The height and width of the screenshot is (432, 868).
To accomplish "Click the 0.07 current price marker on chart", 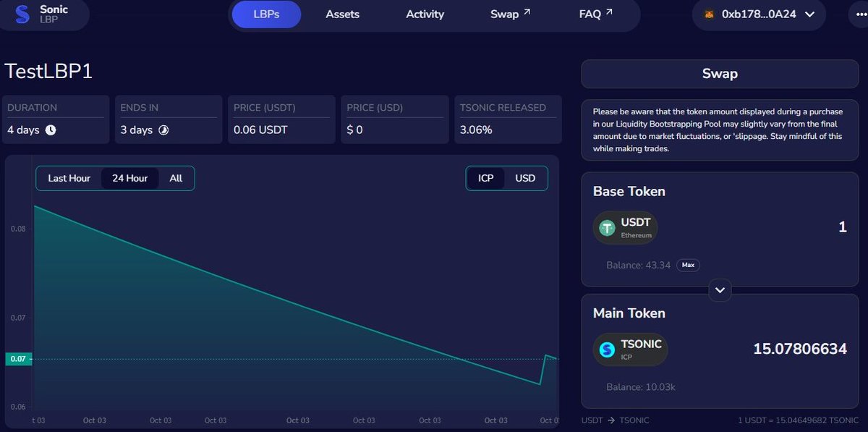I will point(17,359).
